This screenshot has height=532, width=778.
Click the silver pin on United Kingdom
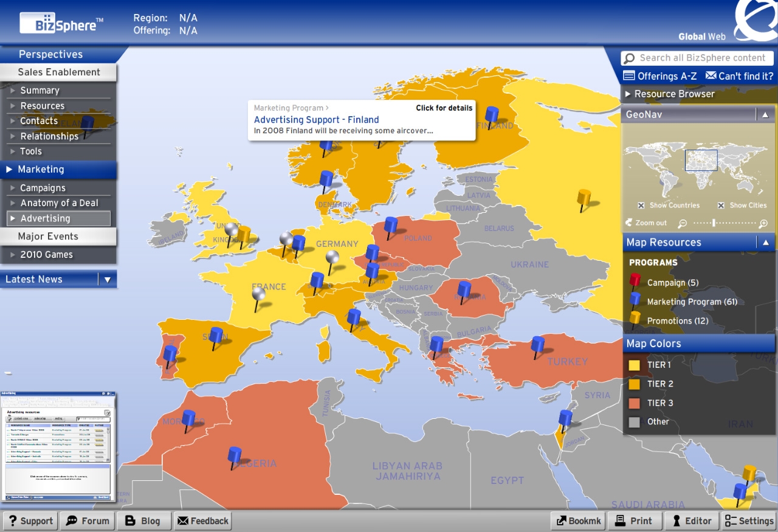pyautogui.click(x=231, y=230)
